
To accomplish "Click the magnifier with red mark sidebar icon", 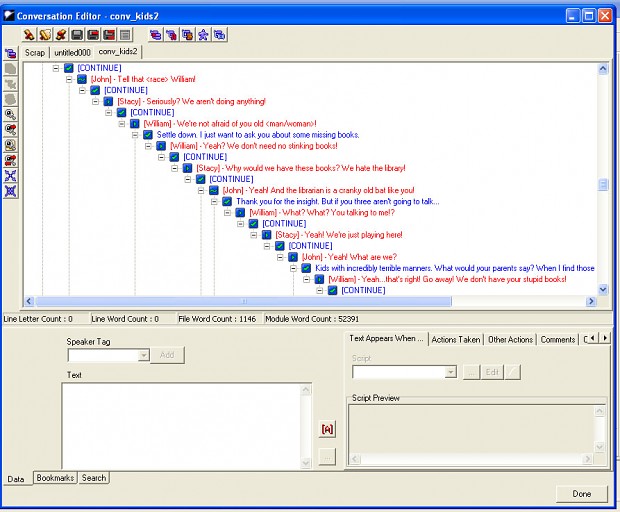I will pyautogui.click(x=11, y=130).
